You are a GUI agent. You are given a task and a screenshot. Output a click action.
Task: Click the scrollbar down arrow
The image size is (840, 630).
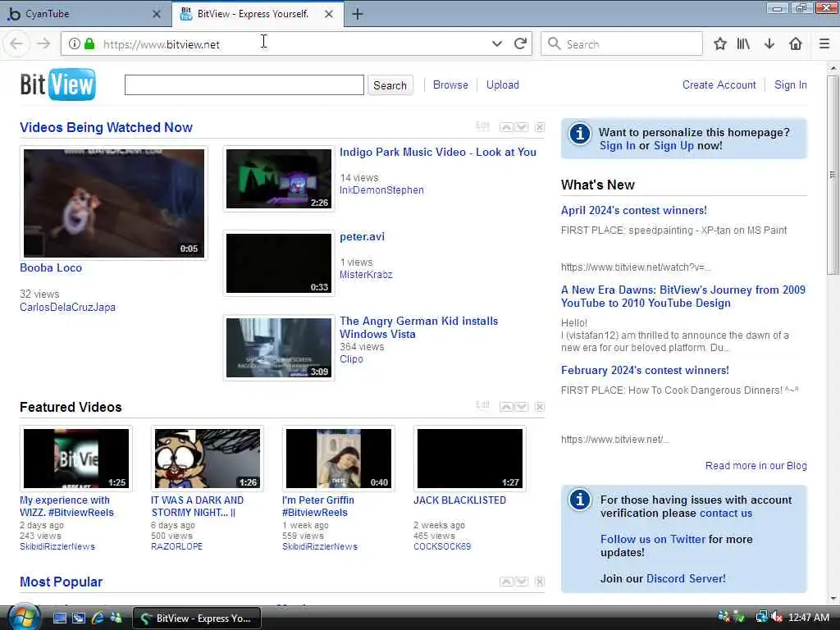click(833, 599)
